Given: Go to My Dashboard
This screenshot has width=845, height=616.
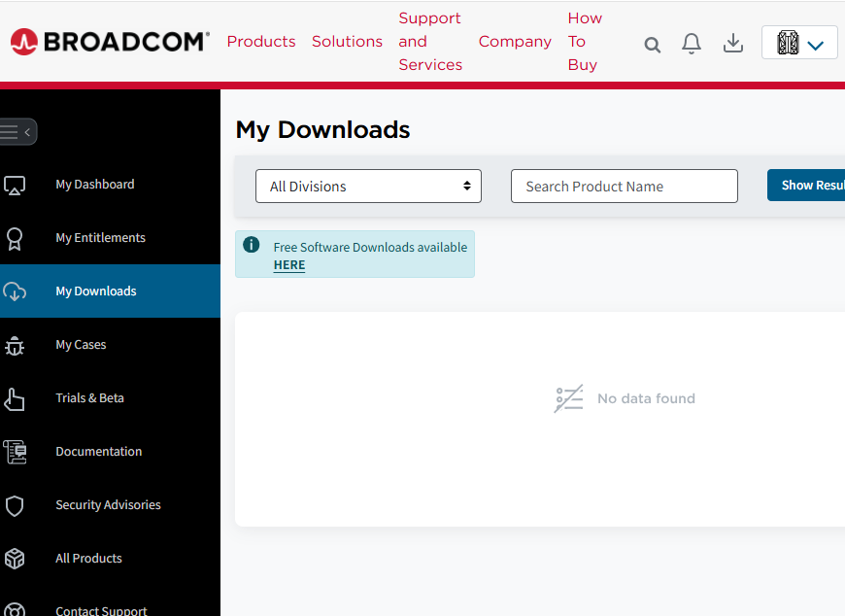Looking at the screenshot, I should (95, 185).
